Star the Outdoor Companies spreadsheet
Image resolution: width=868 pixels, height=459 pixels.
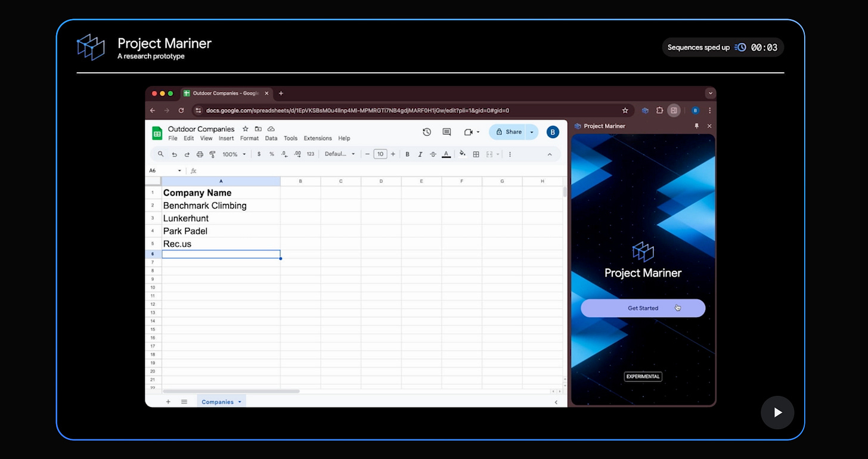[245, 129]
